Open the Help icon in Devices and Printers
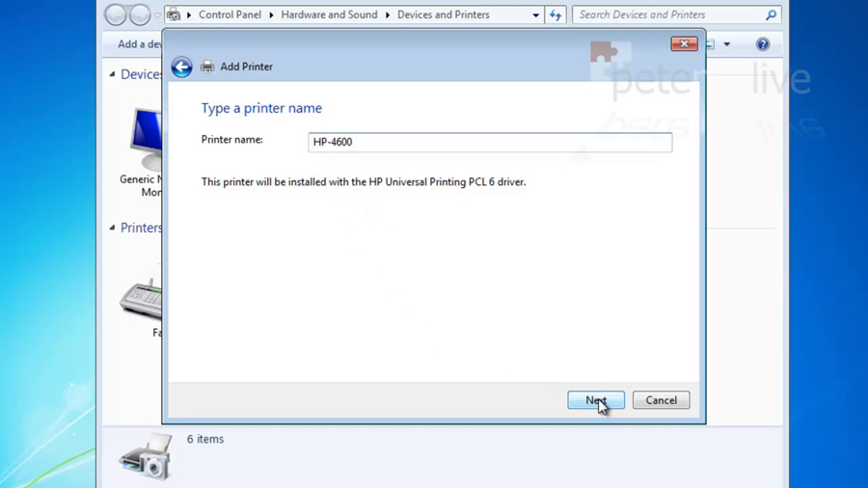The width and height of the screenshot is (868, 488). 763,44
